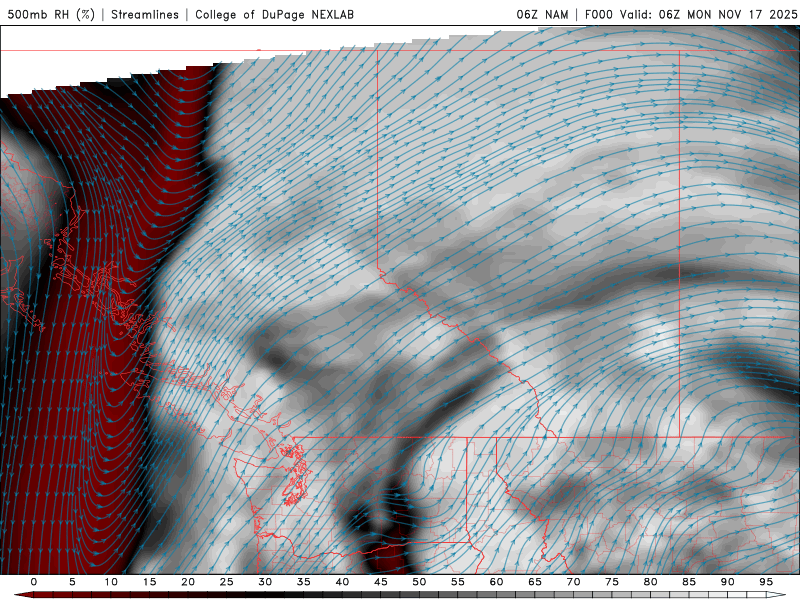Click the colorbar label '10'
Viewport: 800px width, 600px height.
point(111,582)
